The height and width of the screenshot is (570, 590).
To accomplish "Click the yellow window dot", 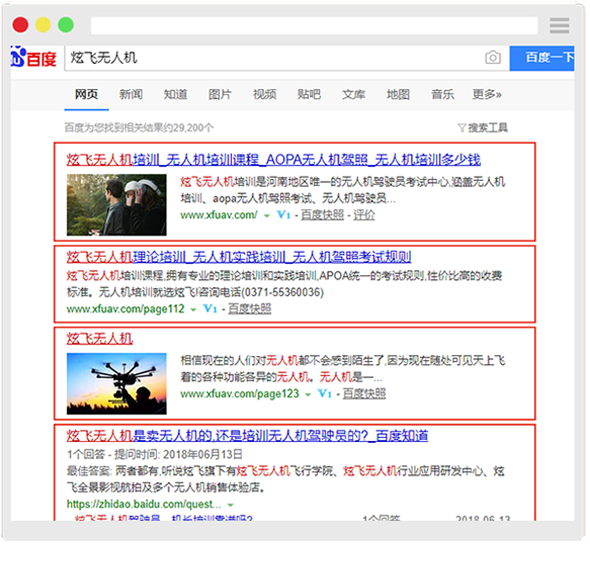I will pos(43,25).
